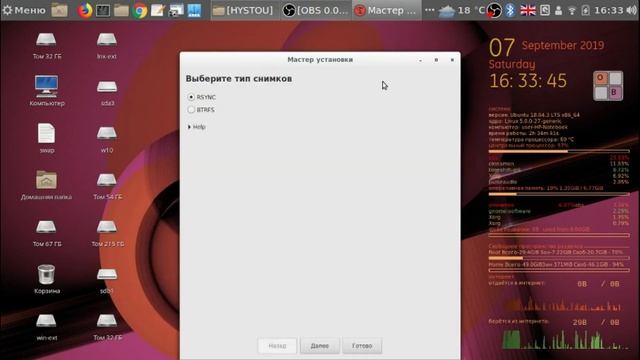Open the volume control tray icon
Viewport: 640px width, 360px height.
(631, 10)
